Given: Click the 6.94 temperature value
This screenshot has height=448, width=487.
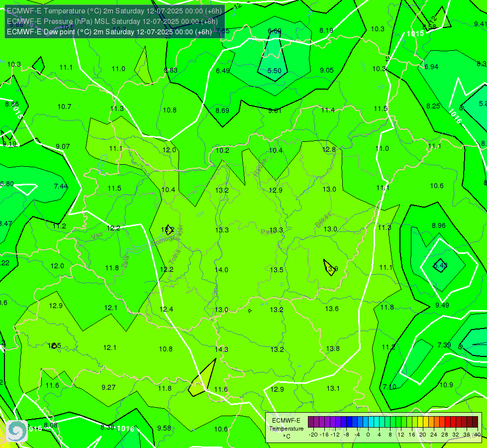Looking at the screenshot, I should click(431, 67).
